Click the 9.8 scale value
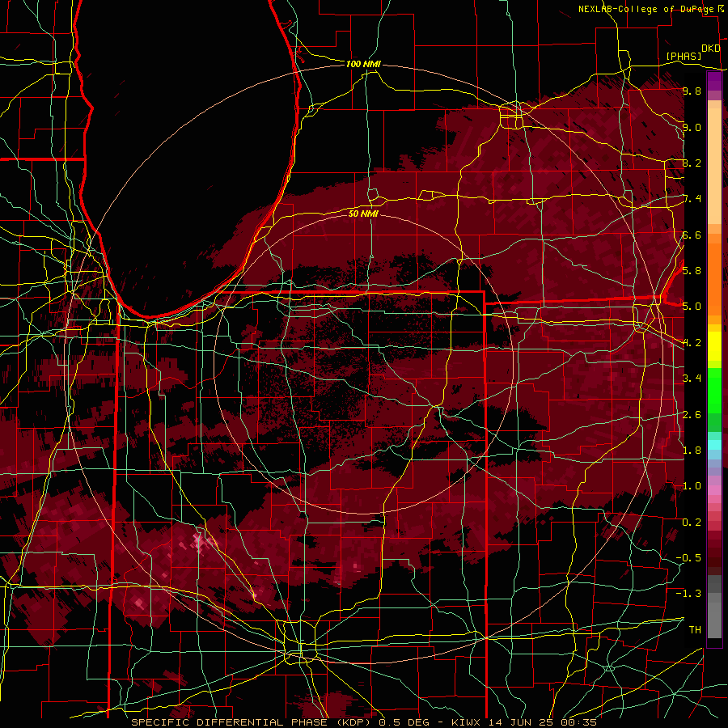This screenshot has width=728, height=728. (692, 91)
